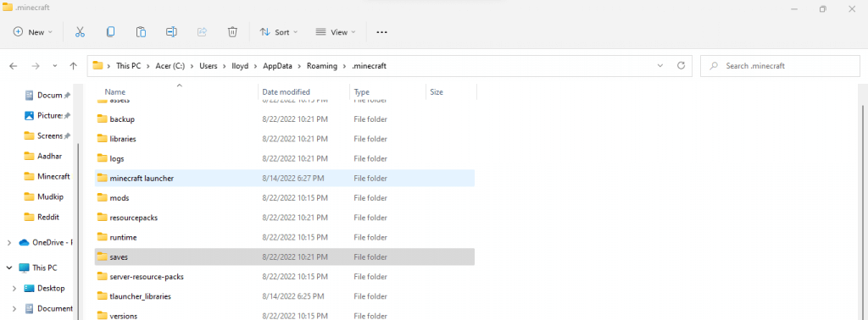Collapse the This PC tree node
The image size is (868, 320).
coord(8,268)
